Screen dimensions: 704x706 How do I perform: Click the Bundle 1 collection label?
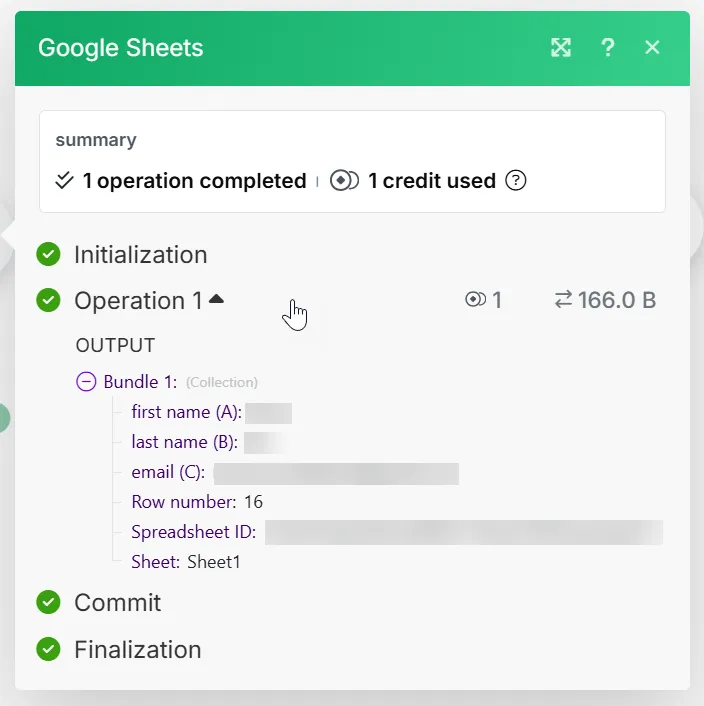pos(140,382)
